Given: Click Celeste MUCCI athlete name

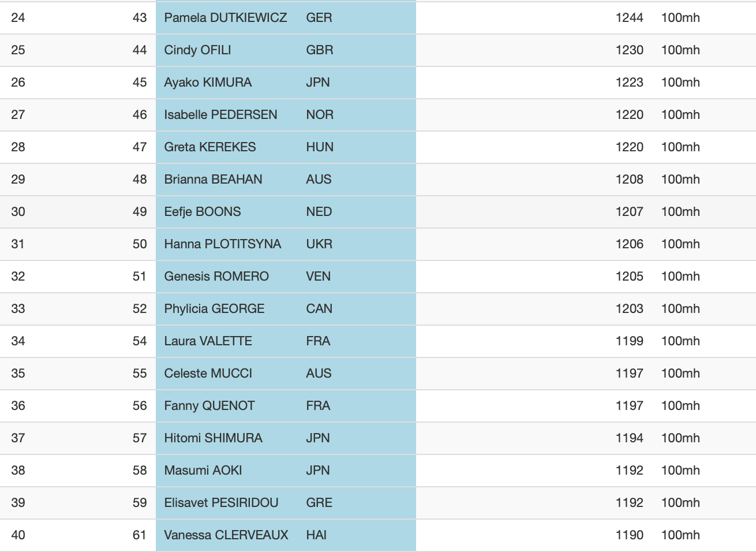Looking at the screenshot, I should point(208,374).
